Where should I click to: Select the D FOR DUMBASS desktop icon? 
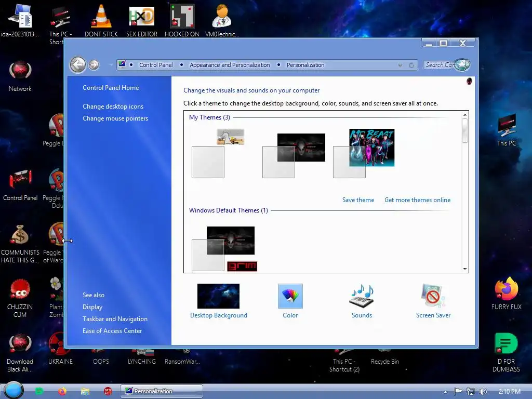tap(506, 352)
